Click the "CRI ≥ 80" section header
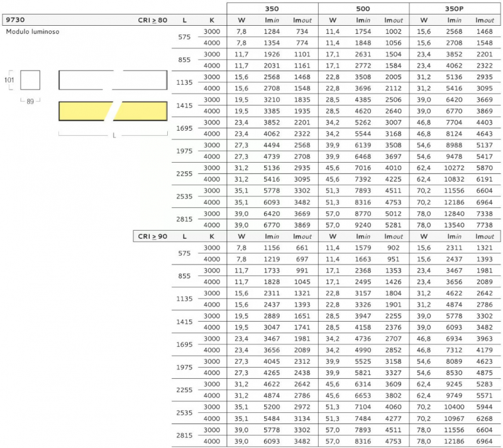Image resolution: width=503 pixels, height=448 pixels. [x=152, y=20]
